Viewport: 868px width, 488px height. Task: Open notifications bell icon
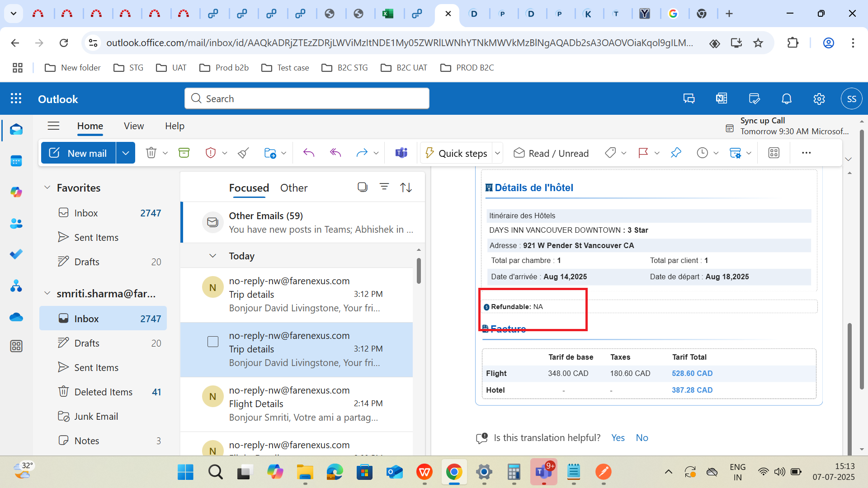click(787, 99)
